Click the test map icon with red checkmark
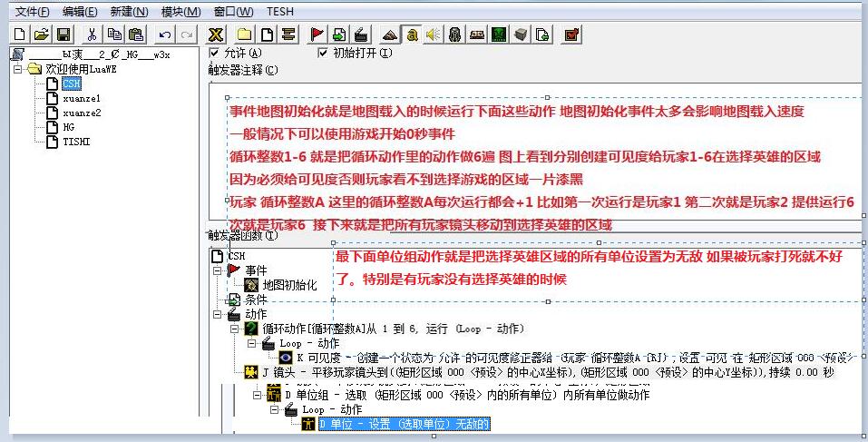 [x=571, y=34]
